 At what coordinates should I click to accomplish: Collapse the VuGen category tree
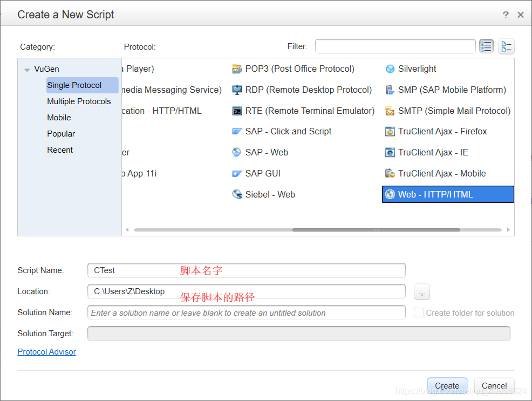[27, 70]
